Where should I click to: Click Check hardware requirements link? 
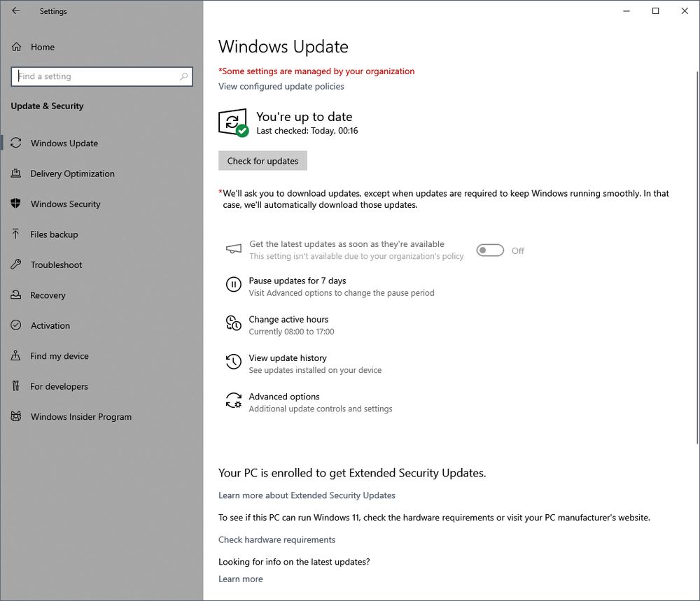(x=276, y=539)
